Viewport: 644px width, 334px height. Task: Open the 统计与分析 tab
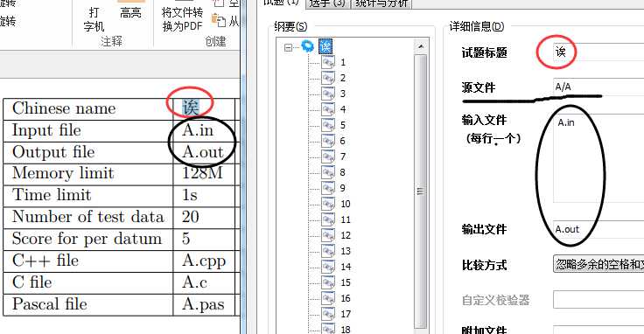pos(381,3)
